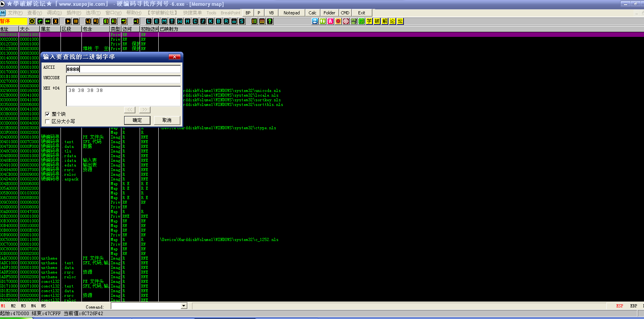Open the 插件(P) menu
644x319 pixels.
coord(74,13)
